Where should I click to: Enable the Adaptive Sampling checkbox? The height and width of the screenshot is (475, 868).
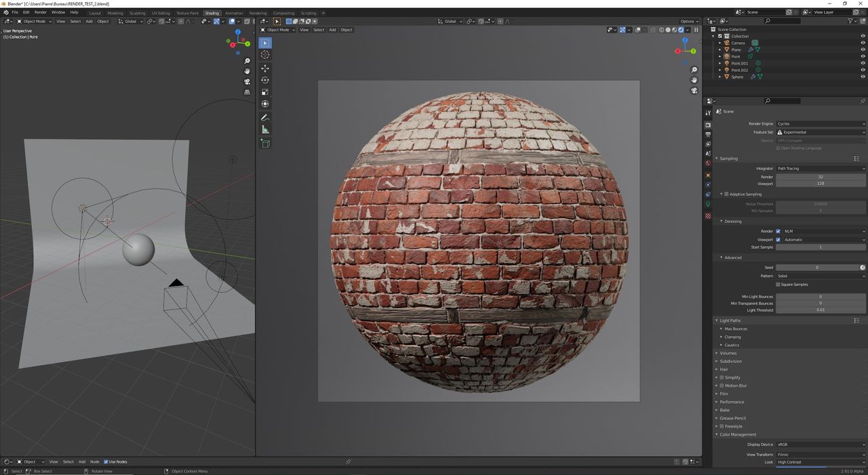coord(726,194)
